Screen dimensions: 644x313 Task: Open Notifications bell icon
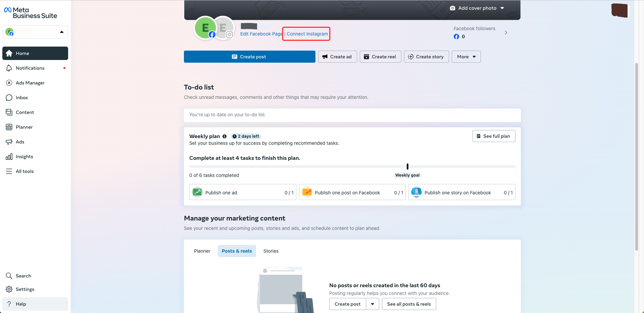click(9, 68)
